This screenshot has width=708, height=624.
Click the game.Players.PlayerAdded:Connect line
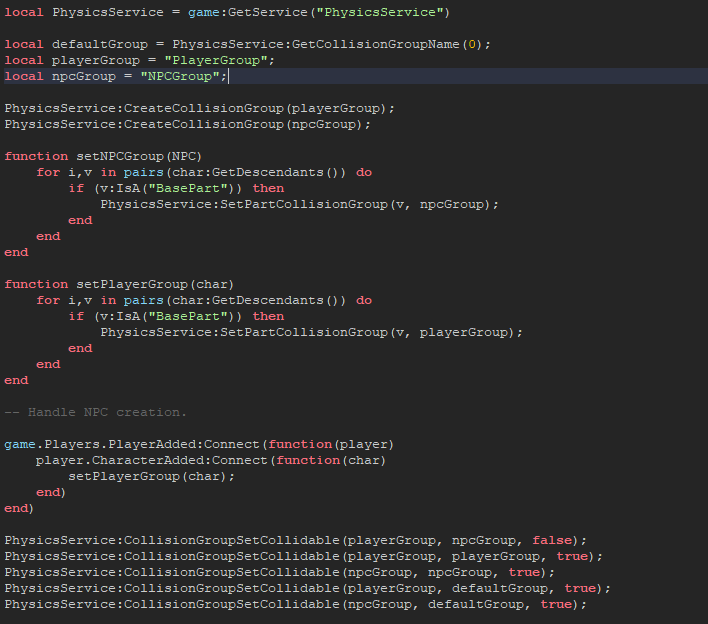tap(199, 444)
